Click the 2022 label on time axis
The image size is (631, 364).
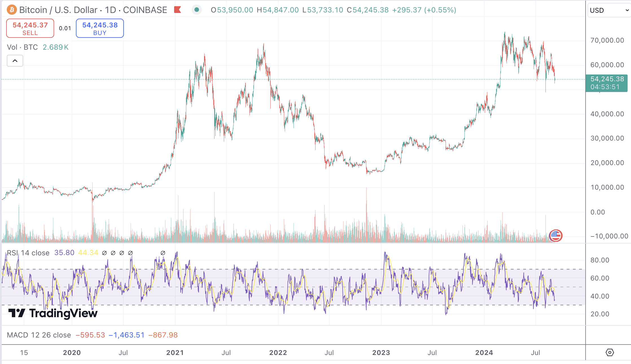[278, 352]
